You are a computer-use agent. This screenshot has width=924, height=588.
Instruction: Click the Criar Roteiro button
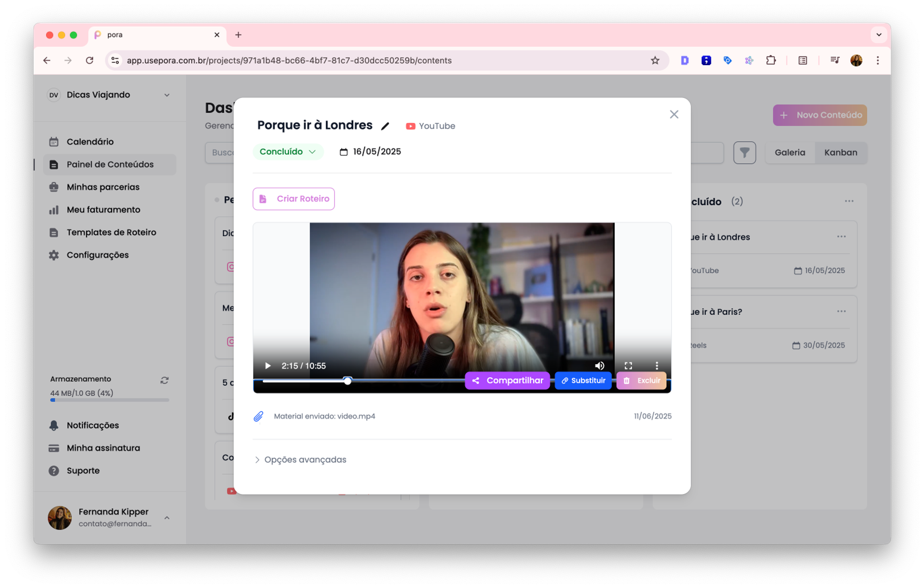(x=293, y=199)
